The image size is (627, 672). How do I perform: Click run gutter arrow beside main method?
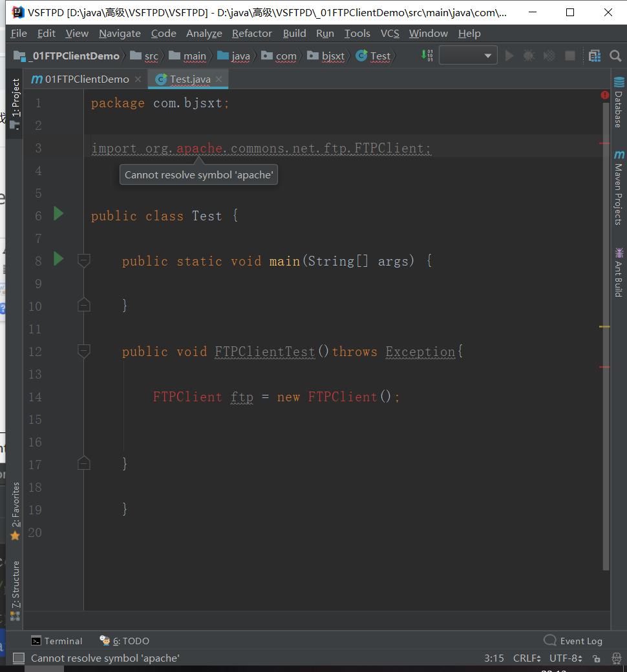[x=58, y=258]
